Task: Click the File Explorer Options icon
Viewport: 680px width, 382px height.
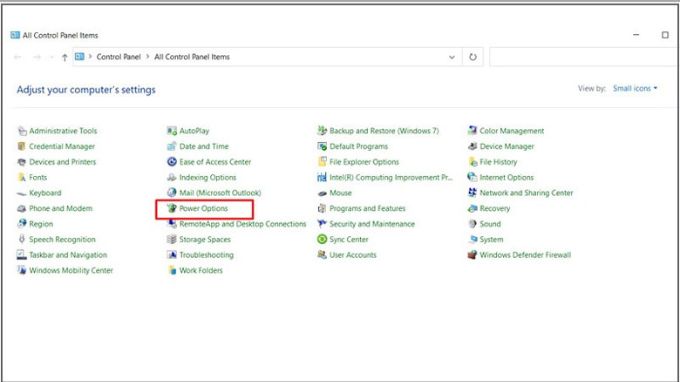Action: tap(322, 162)
